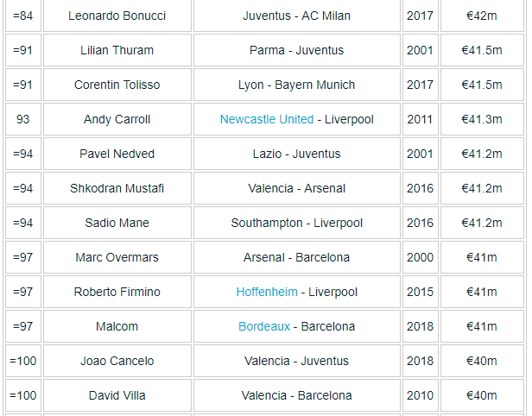Click the Roberto Firmino name cell
Image resolution: width=532 pixels, height=416 pixels.
click(x=117, y=292)
